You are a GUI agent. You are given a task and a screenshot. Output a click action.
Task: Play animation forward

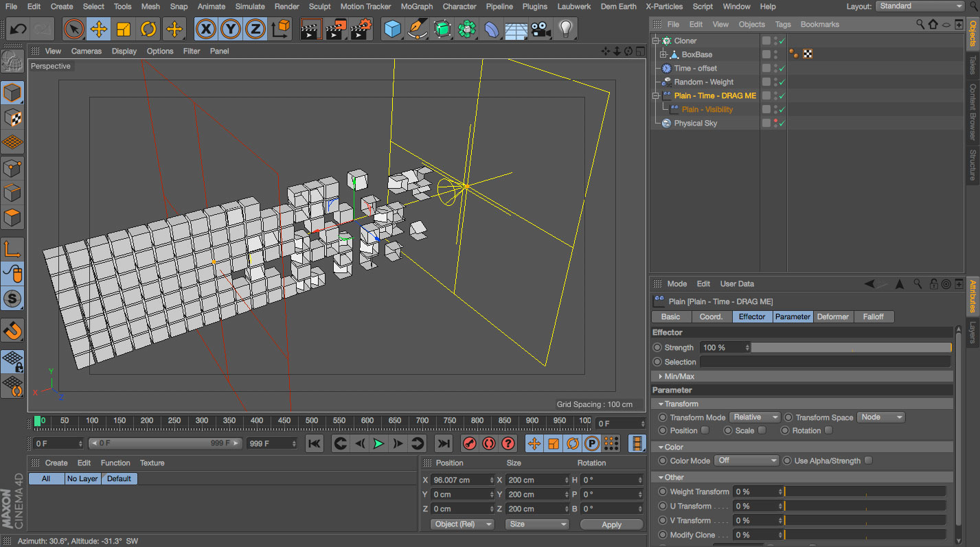[378, 443]
